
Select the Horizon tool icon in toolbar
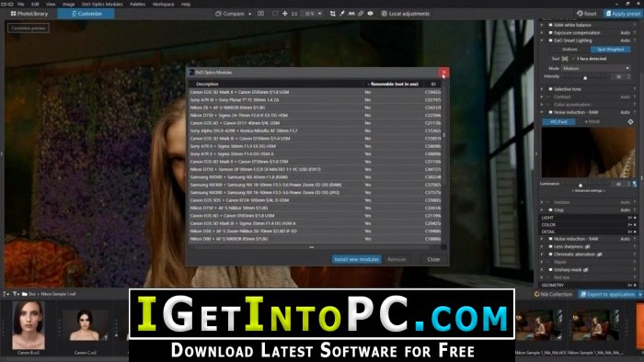tap(351, 14)
